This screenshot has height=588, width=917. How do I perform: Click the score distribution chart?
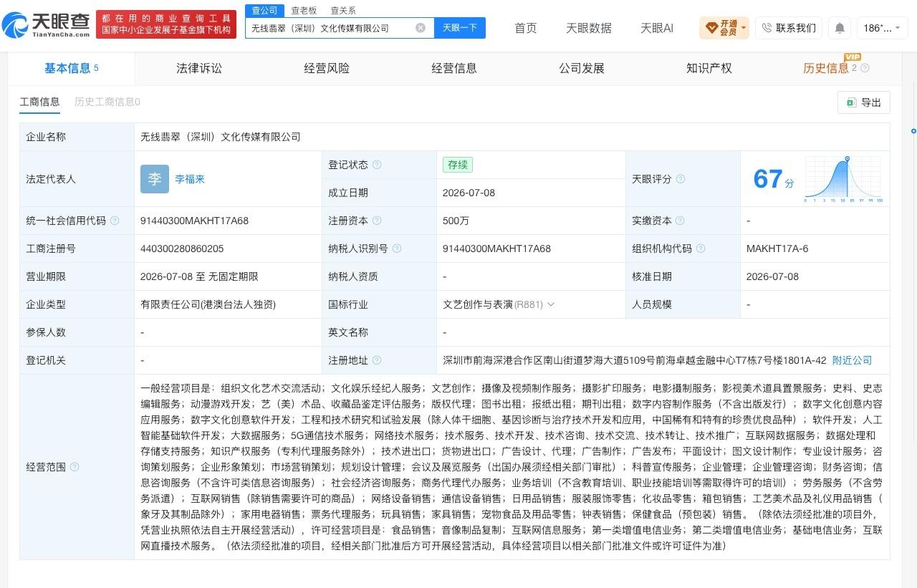tap(843, 179)
